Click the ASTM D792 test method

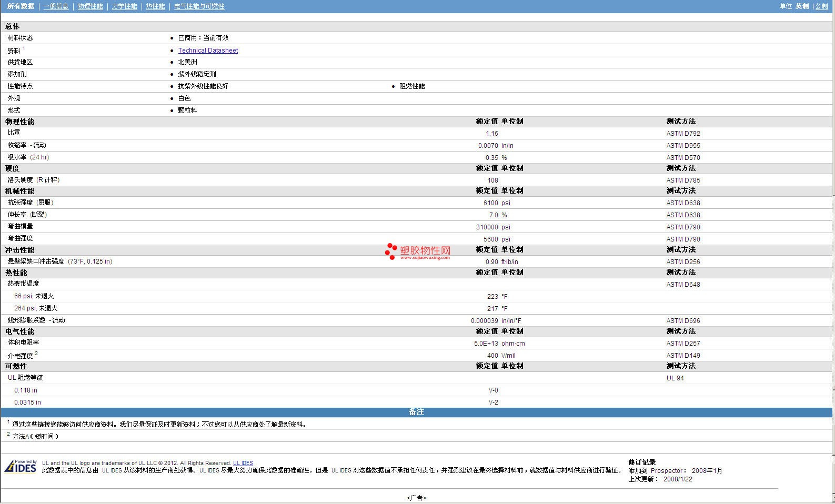pyautogui.click(x=683, y=134)
